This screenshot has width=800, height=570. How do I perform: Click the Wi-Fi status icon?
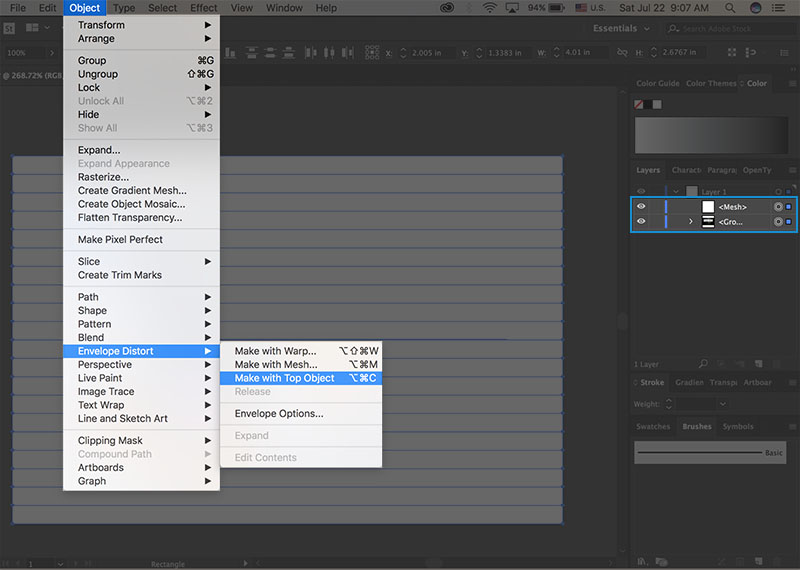pos(490,8)
